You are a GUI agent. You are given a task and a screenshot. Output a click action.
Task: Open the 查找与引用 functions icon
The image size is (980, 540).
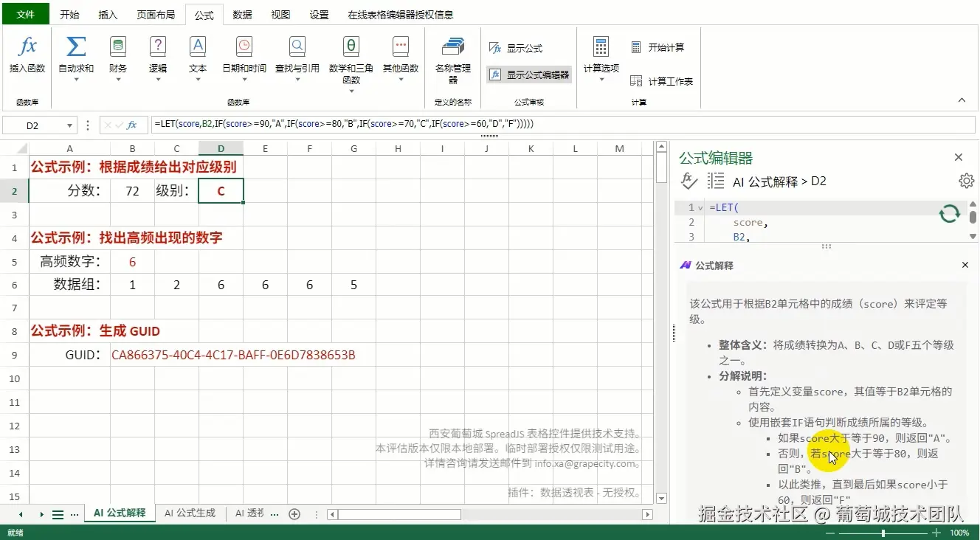tap(297, 47)
